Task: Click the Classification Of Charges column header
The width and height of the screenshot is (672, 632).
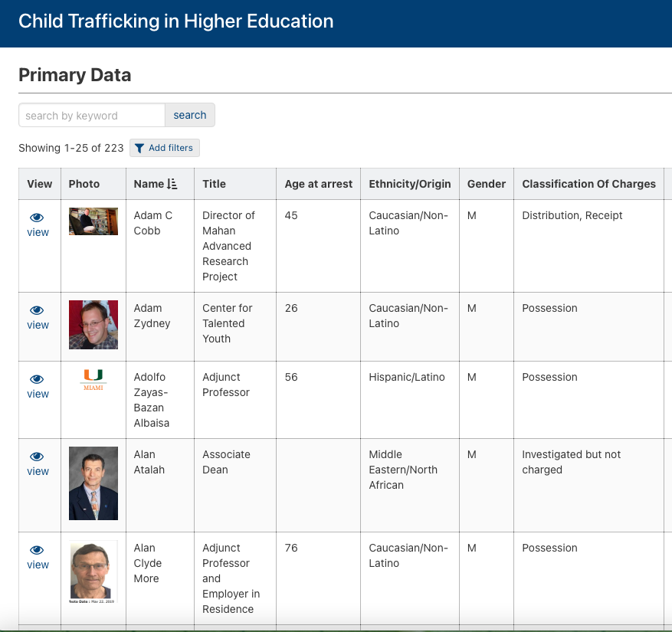Action: [x=588, y=184]
